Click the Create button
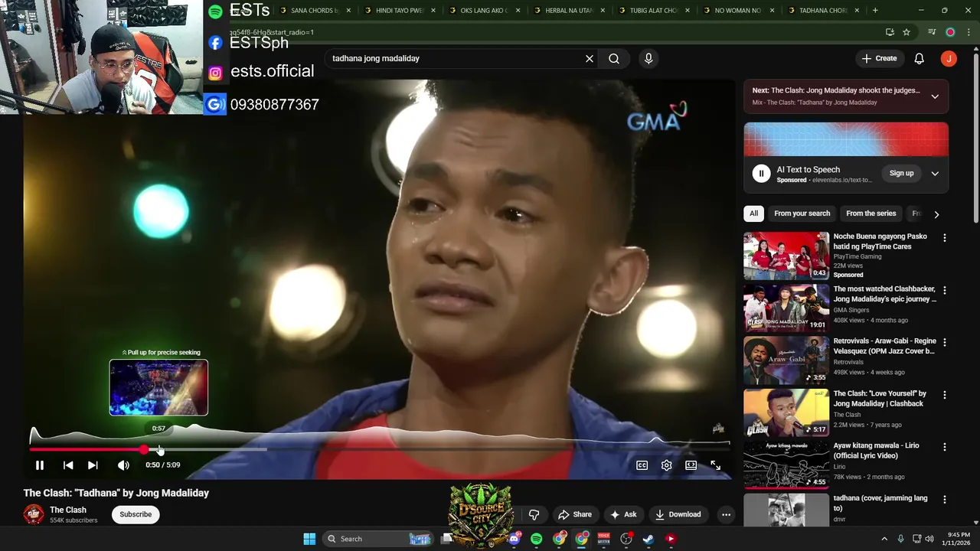 [x=879, y=58]
